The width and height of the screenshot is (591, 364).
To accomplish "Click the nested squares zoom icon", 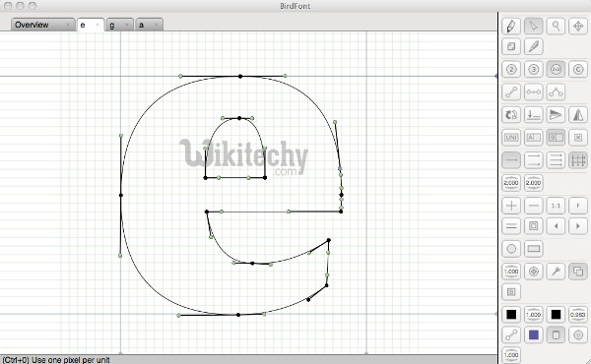I will [x=533, y=226].
